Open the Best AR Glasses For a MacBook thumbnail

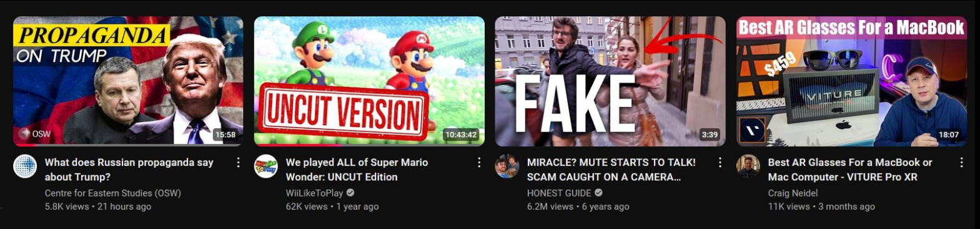pyautogui.click(x=851, y=81)
